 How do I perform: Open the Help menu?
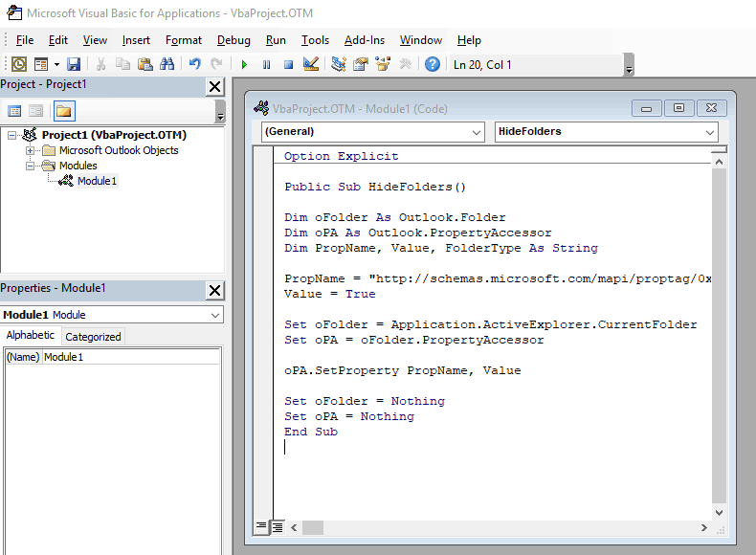tap(469, 40)
